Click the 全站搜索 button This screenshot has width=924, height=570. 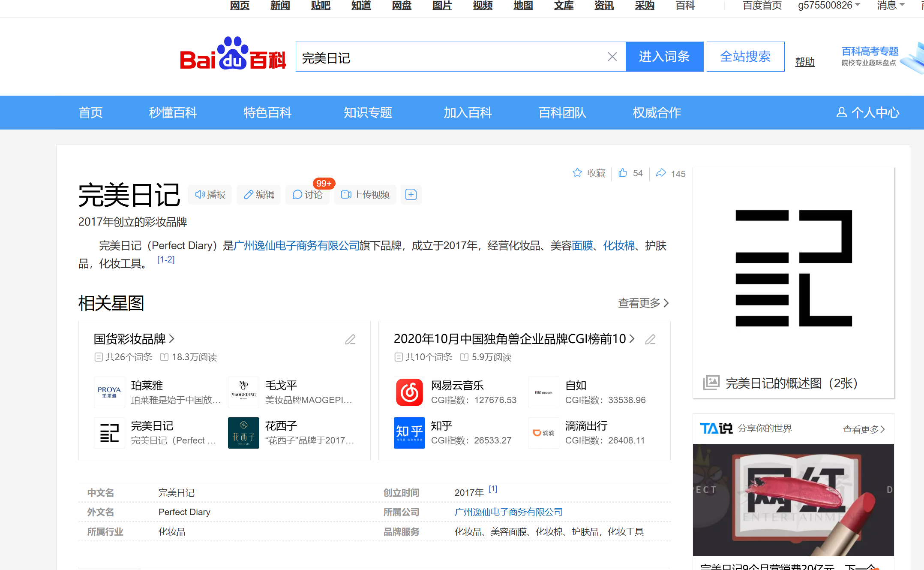pyautogui.click(x=745, y=57)
